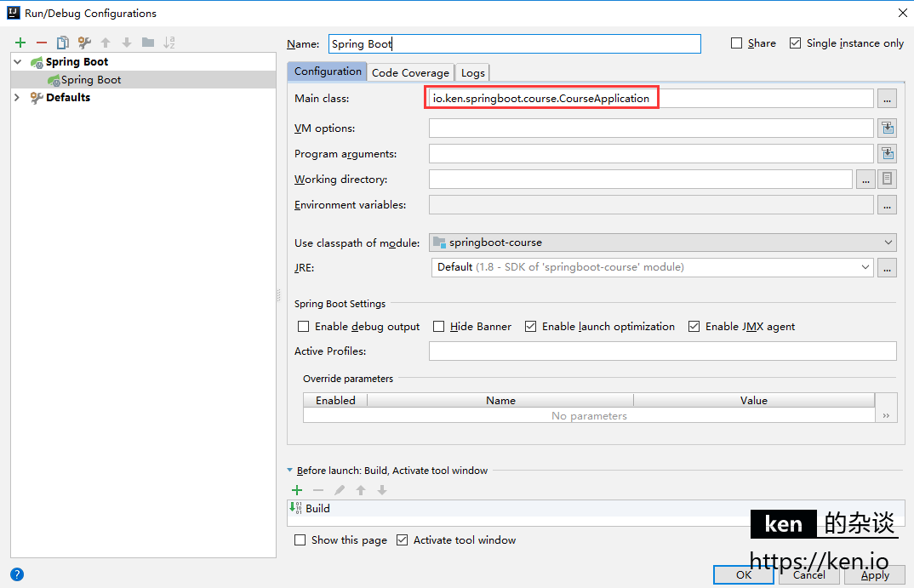914x588 pixels.
Task: Toggle the Share checkbox
Action: [x=737, y=43]
